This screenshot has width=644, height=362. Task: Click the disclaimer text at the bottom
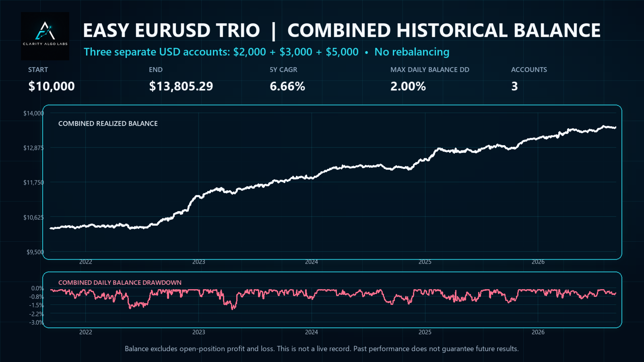[322, 349]
